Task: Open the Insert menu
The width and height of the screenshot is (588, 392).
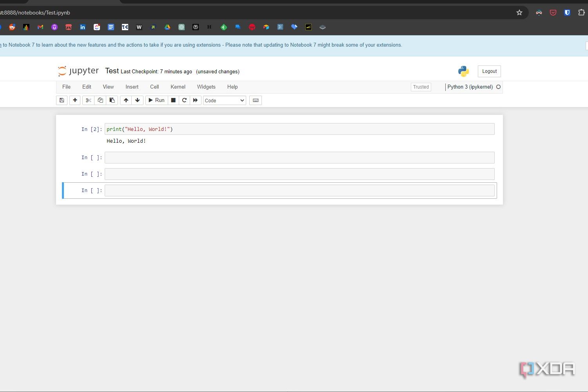Action: coord(132,87)
